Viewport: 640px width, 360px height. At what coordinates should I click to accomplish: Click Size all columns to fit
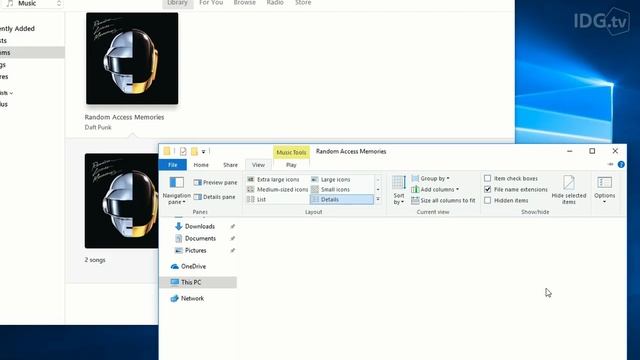click(x=443, y=200)
